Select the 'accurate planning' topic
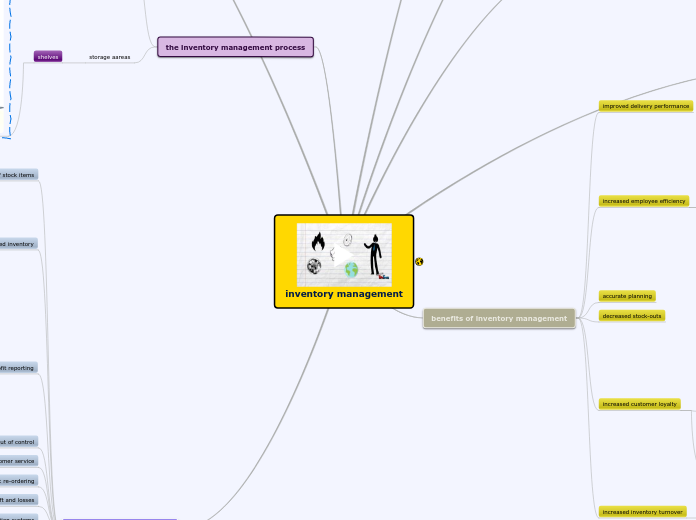This screenshot has width=696, height=520. 627,296
